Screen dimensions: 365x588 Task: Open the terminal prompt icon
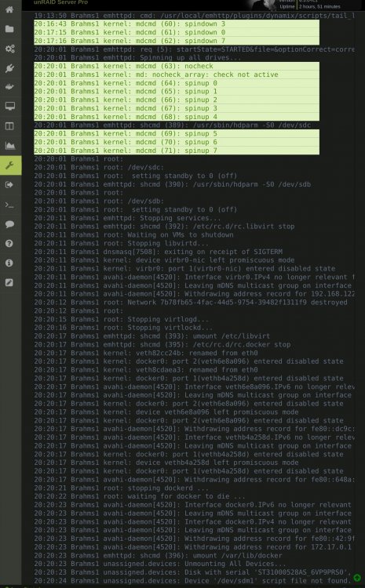(9, 205)
